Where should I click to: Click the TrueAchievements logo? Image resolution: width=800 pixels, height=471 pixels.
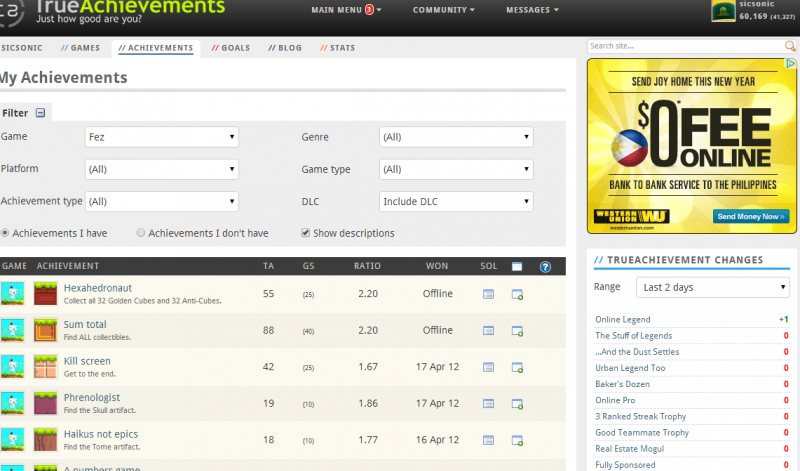113,11
